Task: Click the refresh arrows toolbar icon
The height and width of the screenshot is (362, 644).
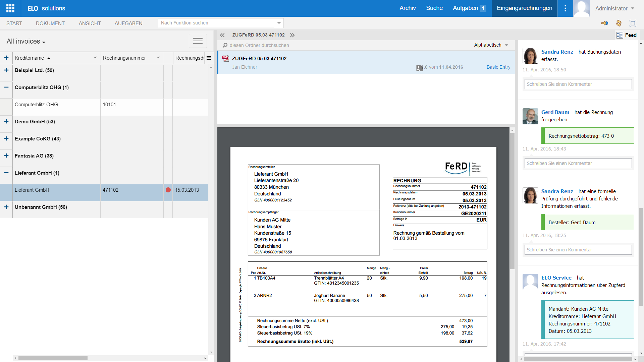Action: tap(619, 23)
